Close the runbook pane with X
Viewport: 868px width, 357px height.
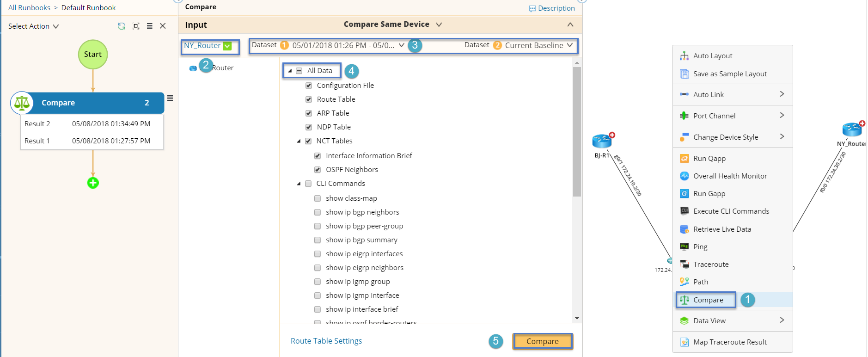pos(163,26)
